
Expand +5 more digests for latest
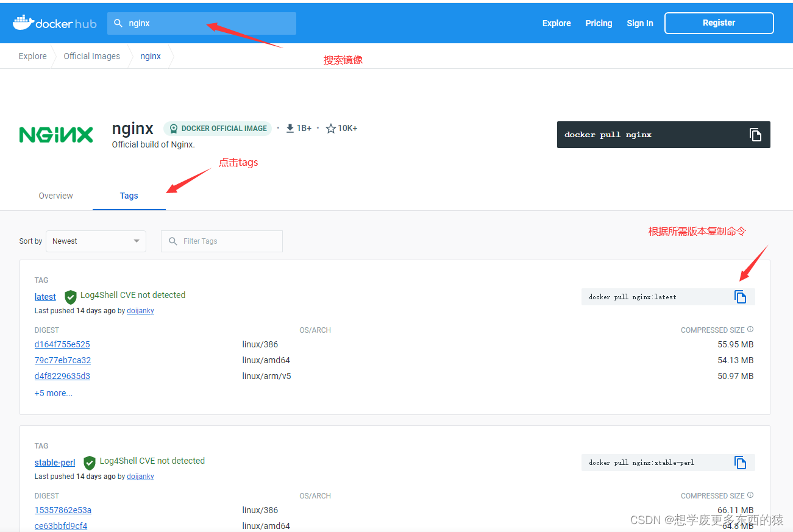point(54,393)
